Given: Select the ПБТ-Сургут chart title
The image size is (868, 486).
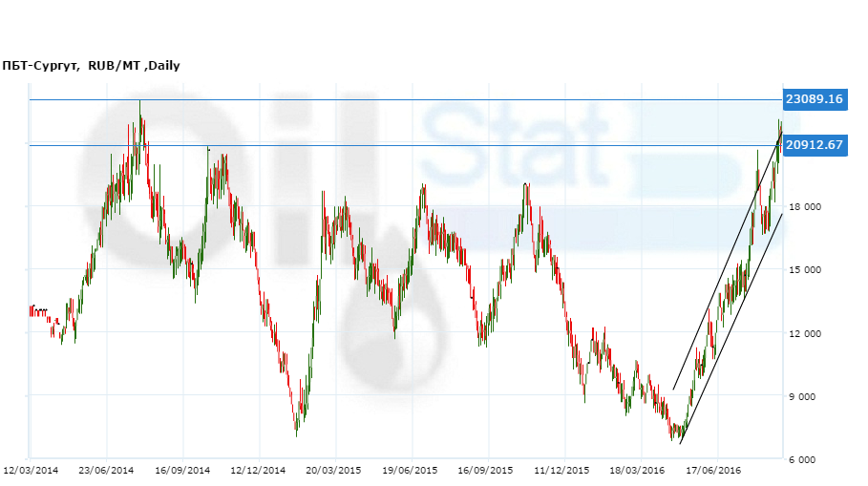Looking at the screenshot, I should pos(91,66).
